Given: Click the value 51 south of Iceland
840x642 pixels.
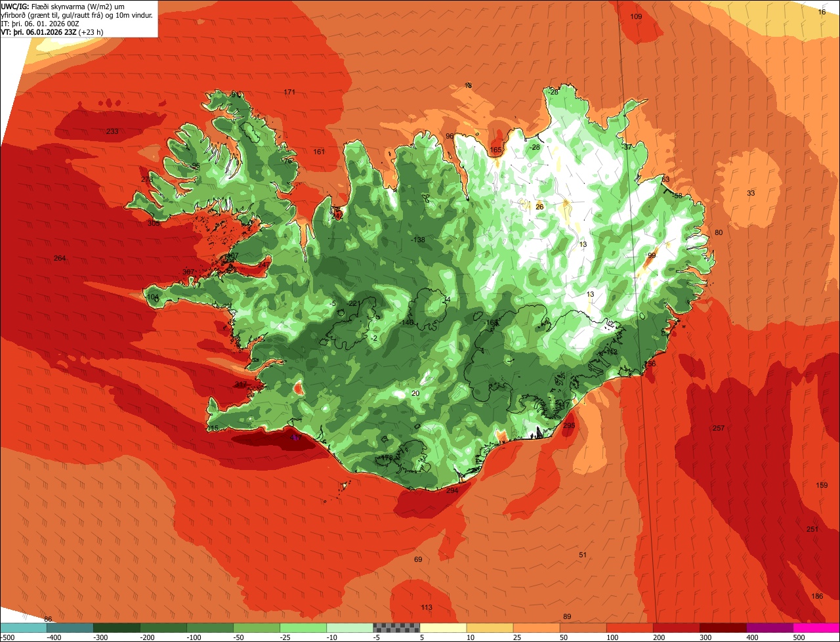Looking at the screenshot, I should pos(583,555).
